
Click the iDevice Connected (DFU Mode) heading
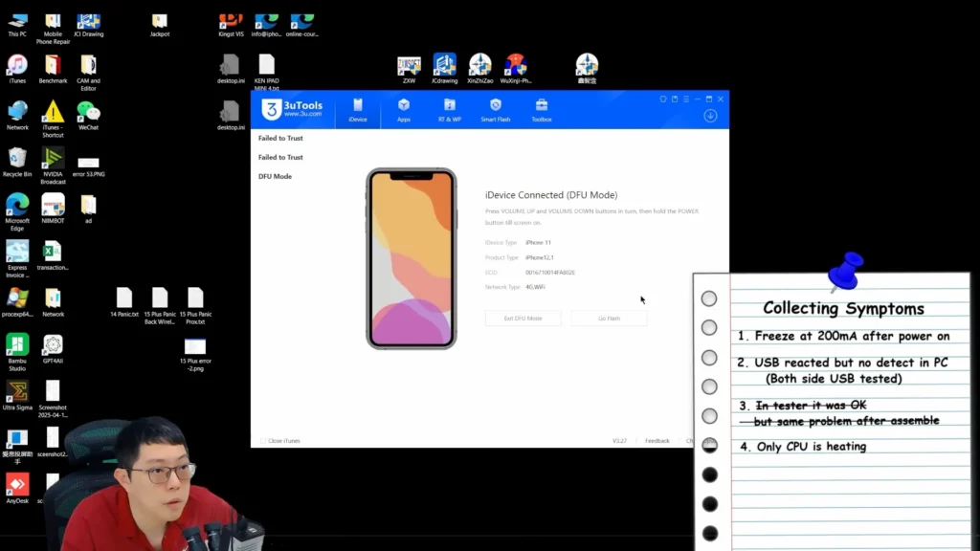click(x=550, y=195)
